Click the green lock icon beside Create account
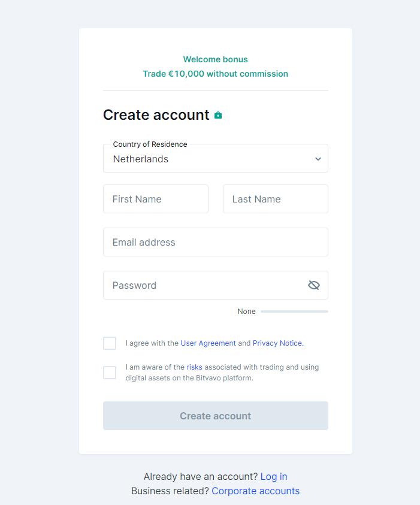The width and height of the screenshot is (420, 505). coord(218,115)
